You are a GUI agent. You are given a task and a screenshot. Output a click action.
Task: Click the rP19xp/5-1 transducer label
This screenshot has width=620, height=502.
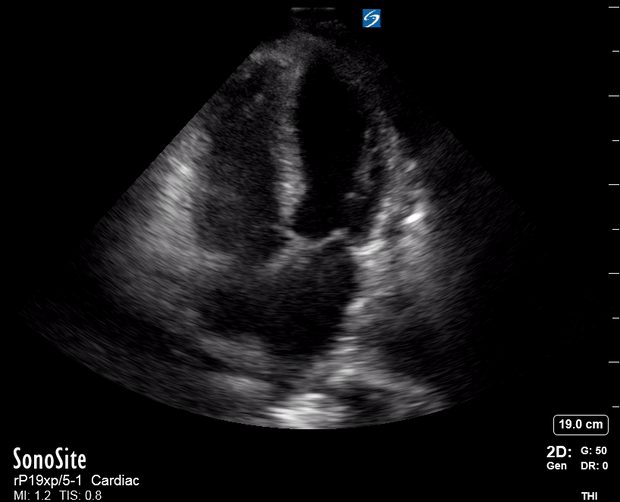(48, 481)
